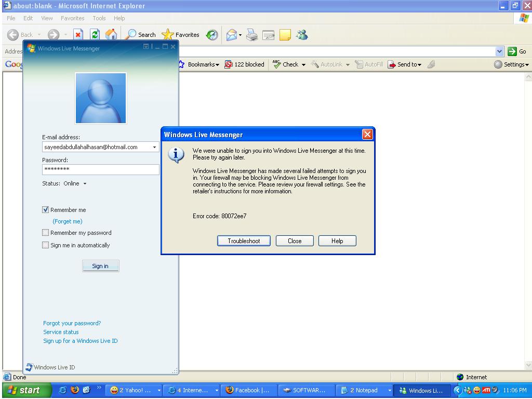
Task: Click Sign up for a Windows Live ID
Action: click(81, 341)
